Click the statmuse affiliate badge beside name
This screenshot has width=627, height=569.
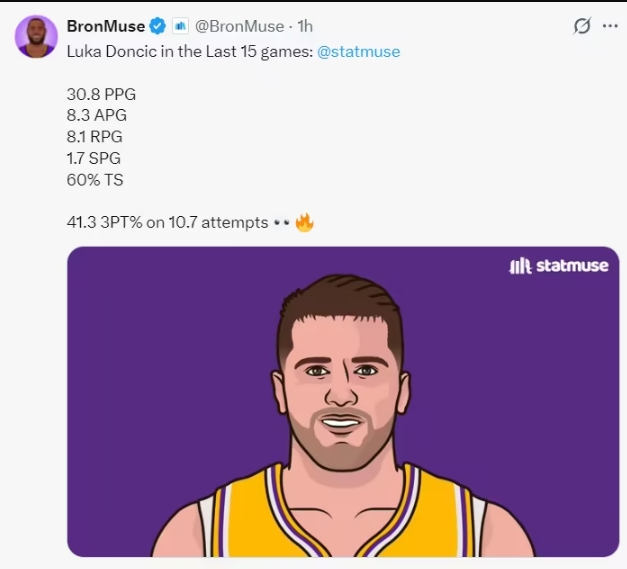181,26
